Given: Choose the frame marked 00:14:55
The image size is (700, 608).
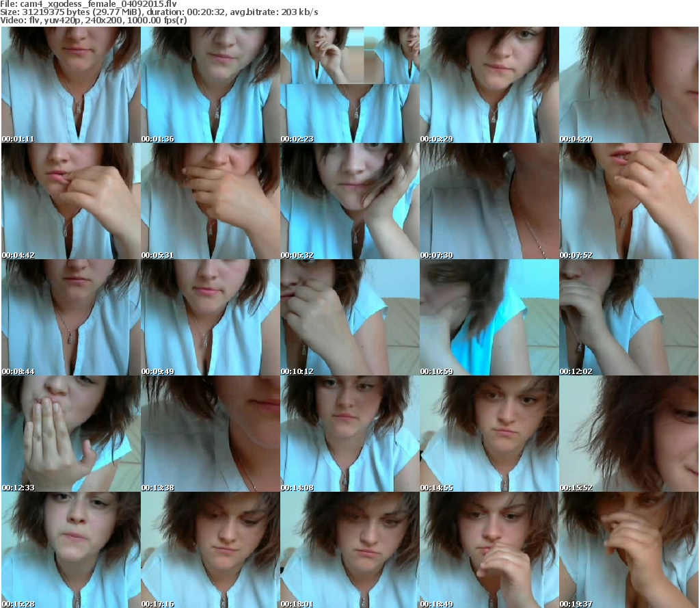Looking at the screenshot, I should tap(489, 434).
